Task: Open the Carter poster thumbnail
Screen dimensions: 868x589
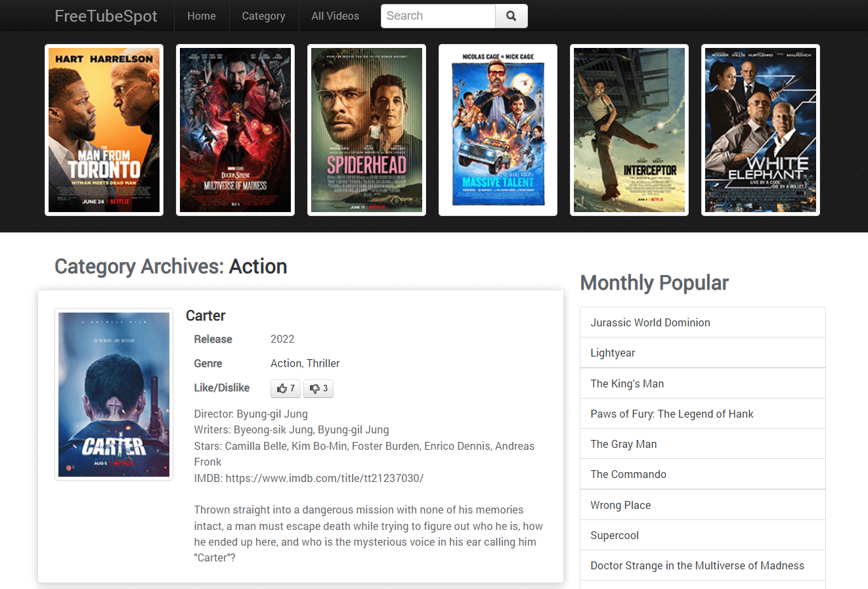Action: click(114, 395)
